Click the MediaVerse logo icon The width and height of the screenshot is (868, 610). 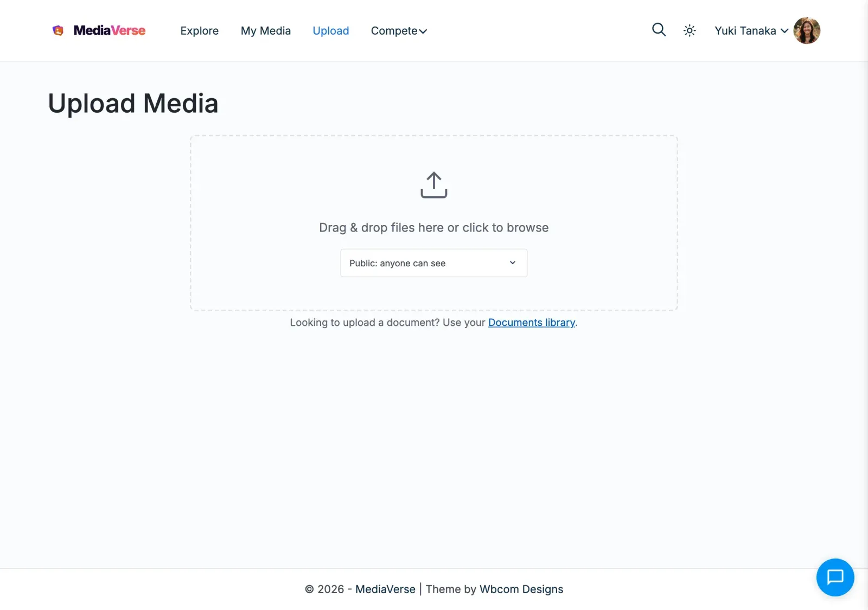click(x=58, y=30)
